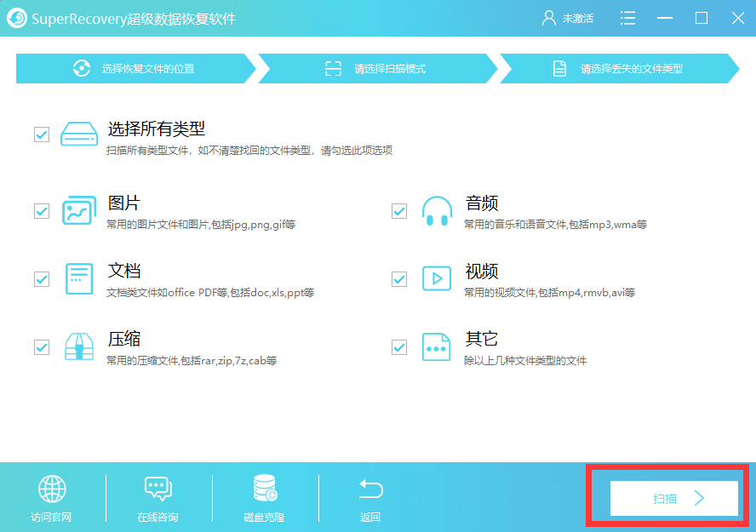756x532 pixels.
Task: Click the file icon in the third step
Action: [559, 68]
